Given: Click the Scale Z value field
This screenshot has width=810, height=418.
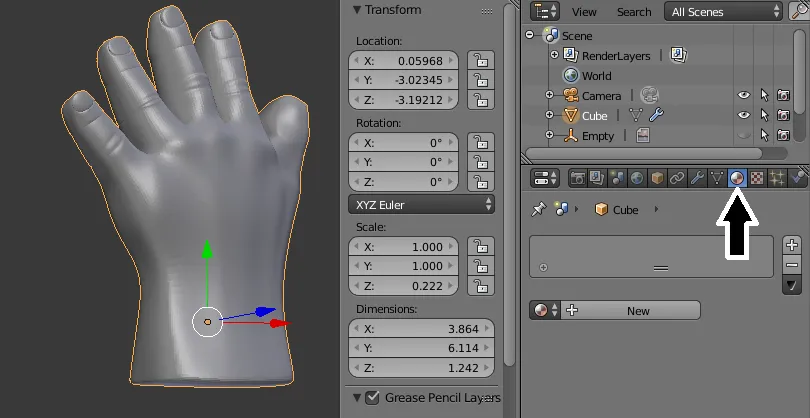Looking at the screenshot, I should pos(421,287).
